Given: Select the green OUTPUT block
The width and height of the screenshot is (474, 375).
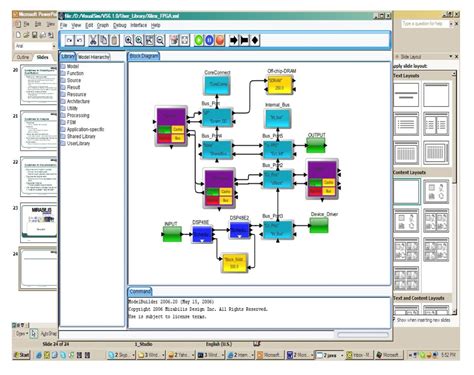Looking at the screenshot, I should (316, 146).
